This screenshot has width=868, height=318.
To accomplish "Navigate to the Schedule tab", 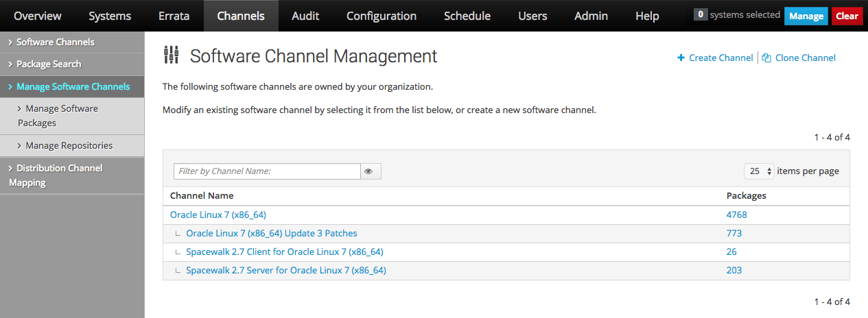I will coord(467,16).
